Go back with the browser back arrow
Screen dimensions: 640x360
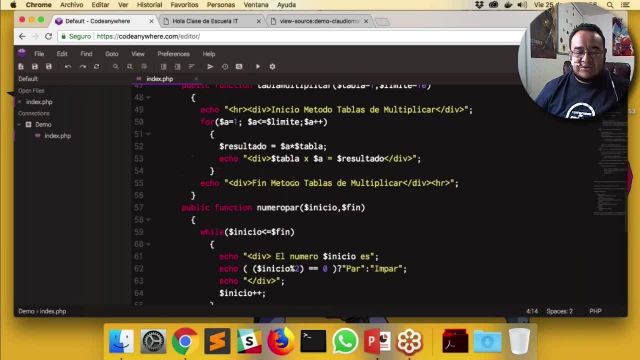coord(22,36)
